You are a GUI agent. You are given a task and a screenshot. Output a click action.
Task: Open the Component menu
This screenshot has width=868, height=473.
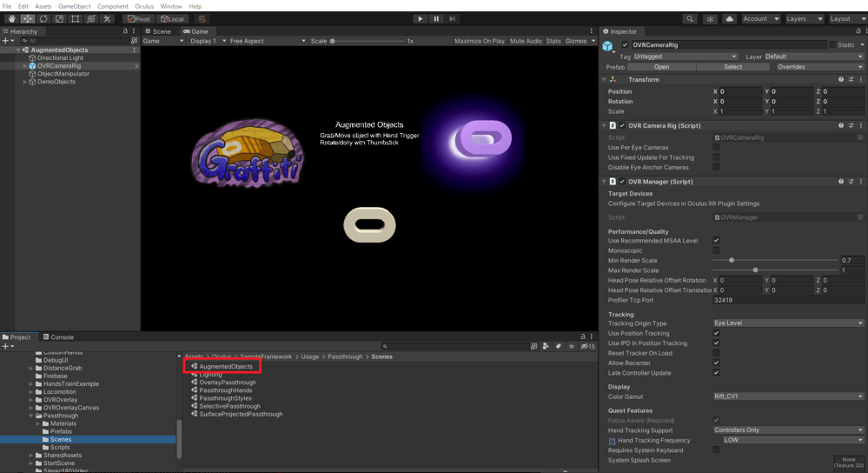[x=113, y=6]
